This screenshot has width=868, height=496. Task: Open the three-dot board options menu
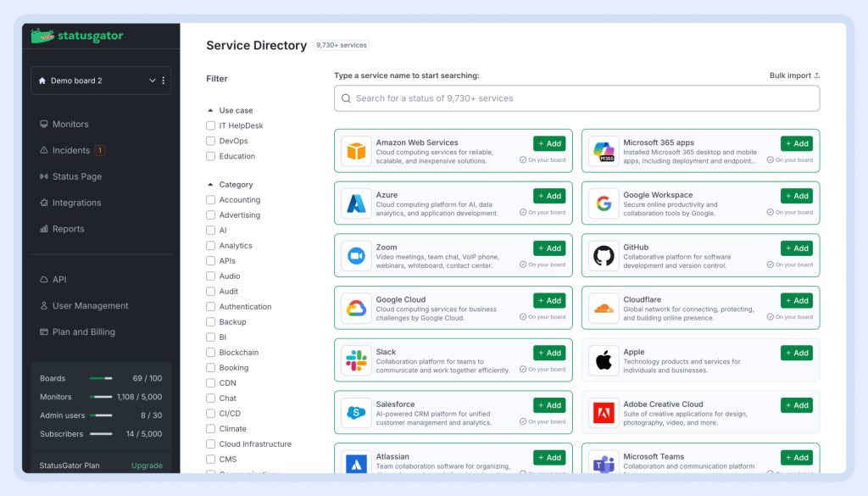164,81
